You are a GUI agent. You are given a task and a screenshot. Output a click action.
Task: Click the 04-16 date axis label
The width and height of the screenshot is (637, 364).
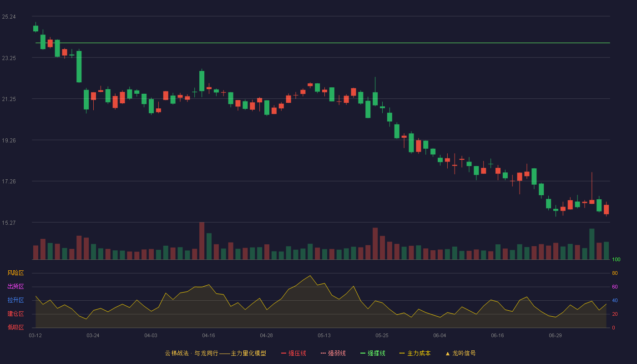[x=208, y=335]
